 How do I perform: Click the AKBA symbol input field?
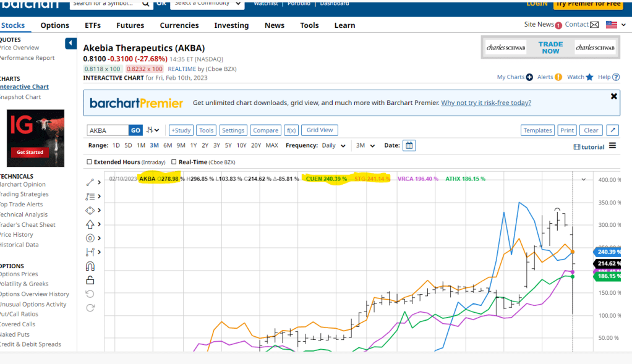click(x=107, y=130)
